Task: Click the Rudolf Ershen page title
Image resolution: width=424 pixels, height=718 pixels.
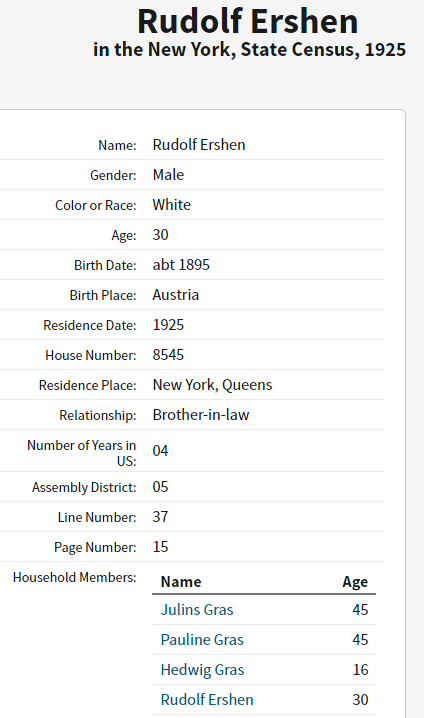Action: pyautogui.click(x=248, y=22)
